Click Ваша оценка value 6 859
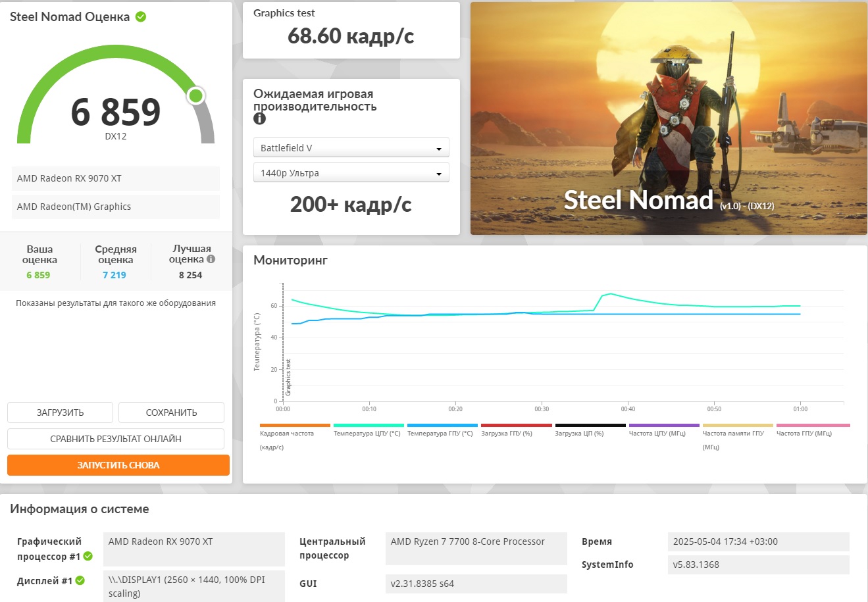The height and width of the screenshot is (602, 868). click(x=38, y=275)
